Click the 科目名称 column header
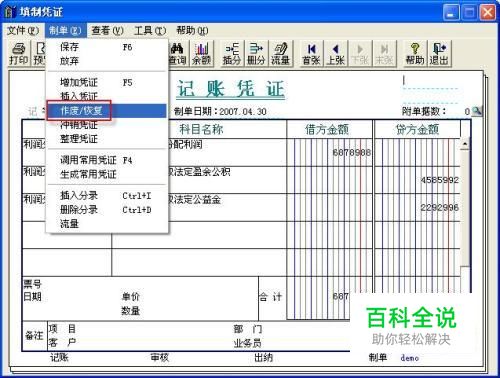 (x=201, y=129)
